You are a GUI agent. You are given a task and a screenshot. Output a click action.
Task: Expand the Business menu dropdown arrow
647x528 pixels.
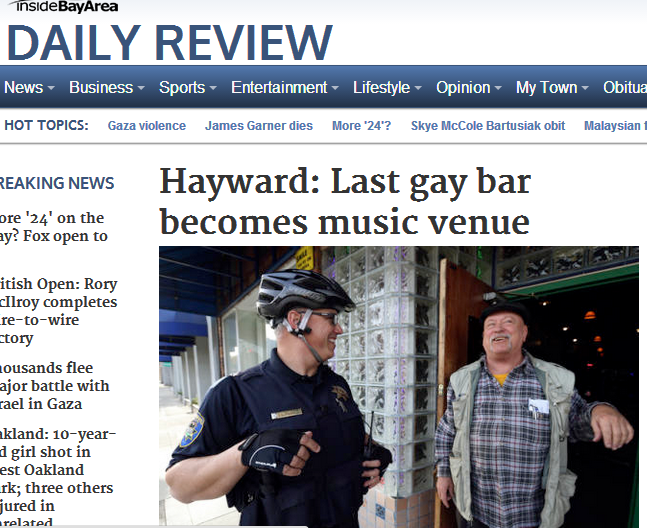(141, 88)
